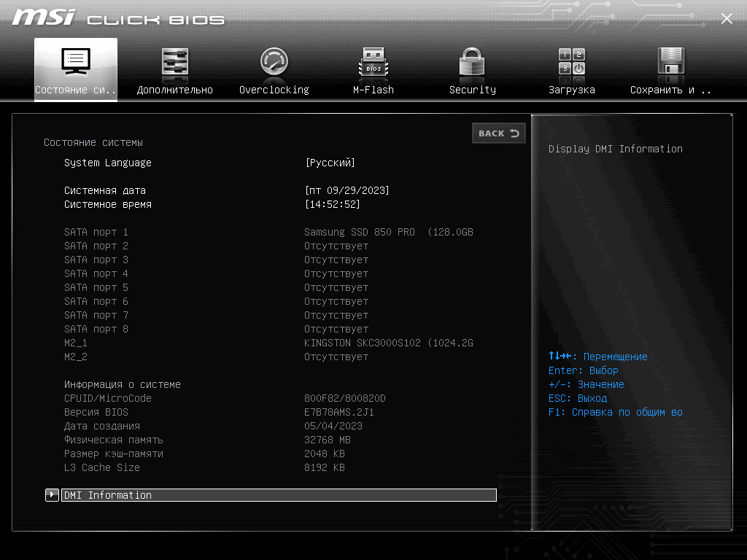Viewport: 747px width, 560px height.
Task: Click the 8192 KB L3 cache value
Action: click(325, 467)
